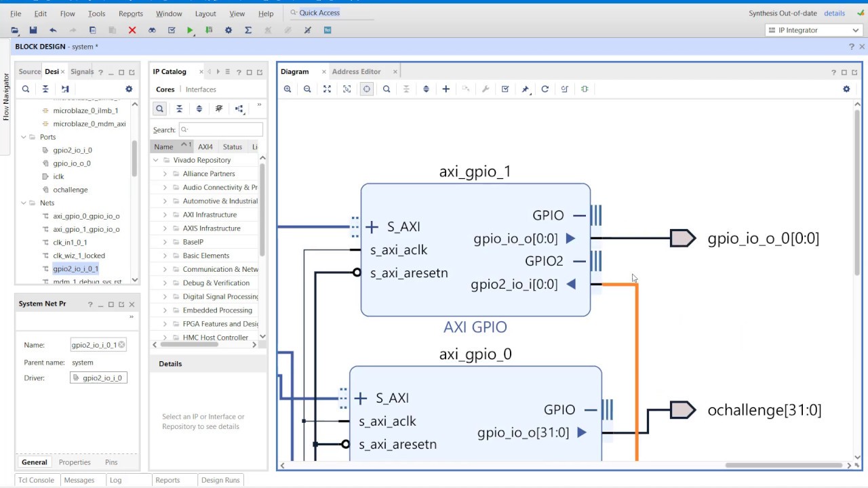Zoom in on the diagram
Screen dimensions: 868x488
tap(288, 89)
